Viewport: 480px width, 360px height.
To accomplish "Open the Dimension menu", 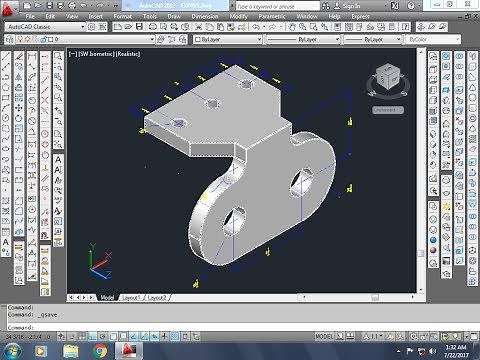I will point(205,16).
